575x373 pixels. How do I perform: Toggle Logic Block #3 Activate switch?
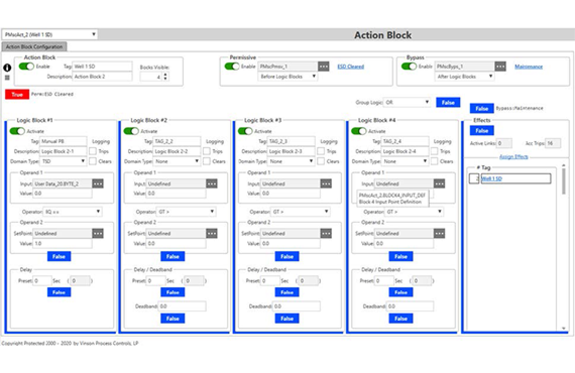tap(245, 131)
